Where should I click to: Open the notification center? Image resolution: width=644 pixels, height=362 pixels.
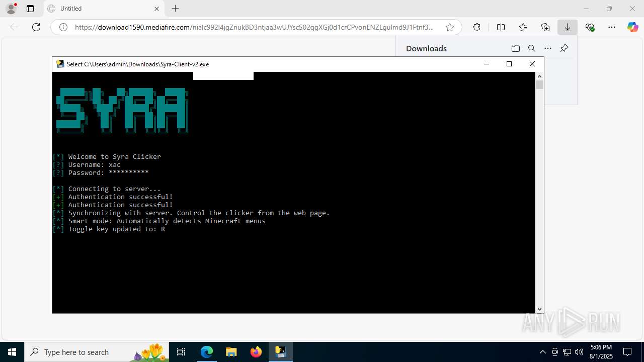pyautogui.click(x=627, y=352)
